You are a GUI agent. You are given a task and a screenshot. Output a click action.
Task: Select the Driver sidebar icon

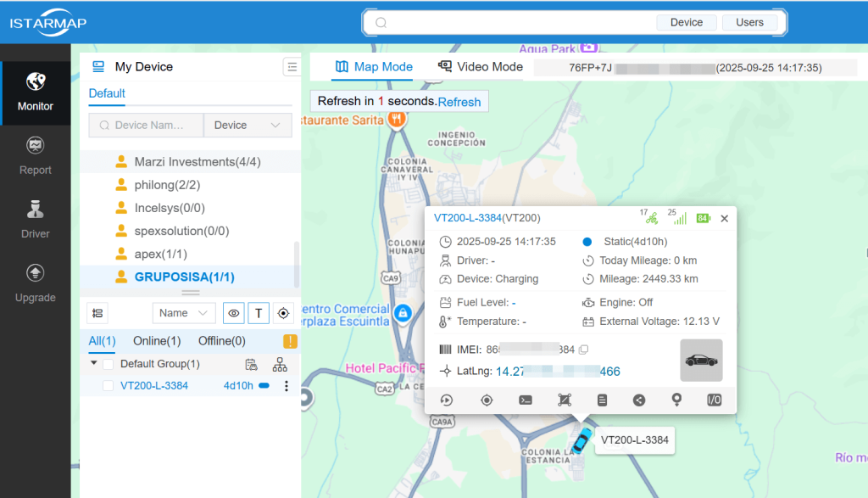pyautogui.click(x=35, y=219)
